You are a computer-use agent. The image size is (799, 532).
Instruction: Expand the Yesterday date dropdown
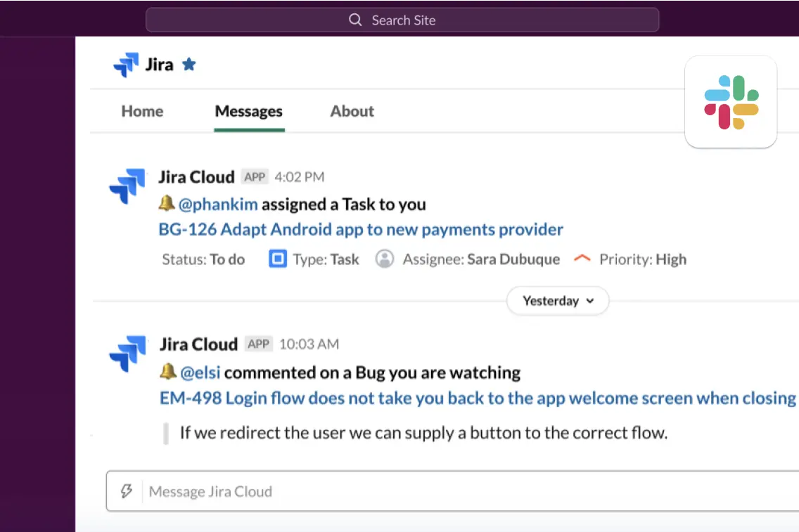(558, 301)
